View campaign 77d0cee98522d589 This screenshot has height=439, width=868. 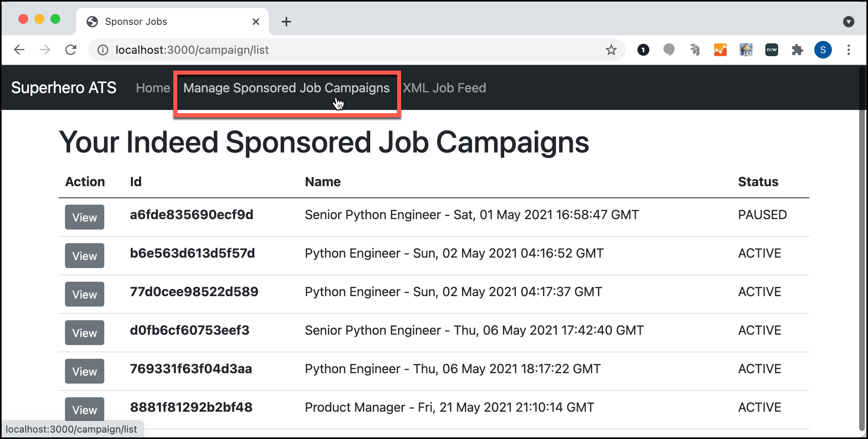85,294
